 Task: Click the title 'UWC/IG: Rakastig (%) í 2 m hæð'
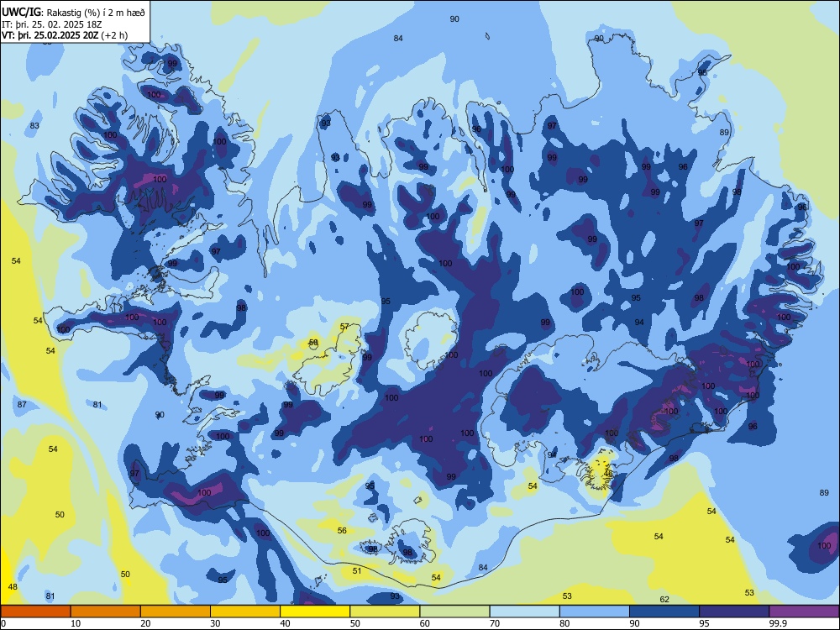73,12
